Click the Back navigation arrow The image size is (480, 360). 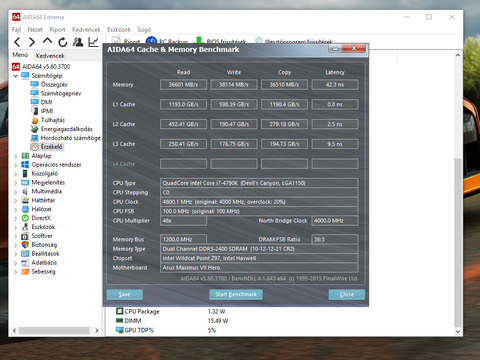click(17, 42)
